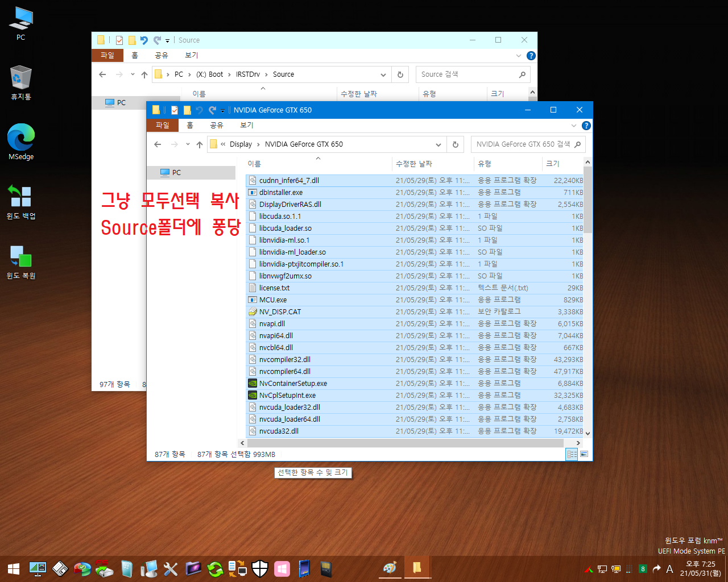728x582 pixels.
Task: Select dbInstaller.exe file
Action: click(415, 192)
